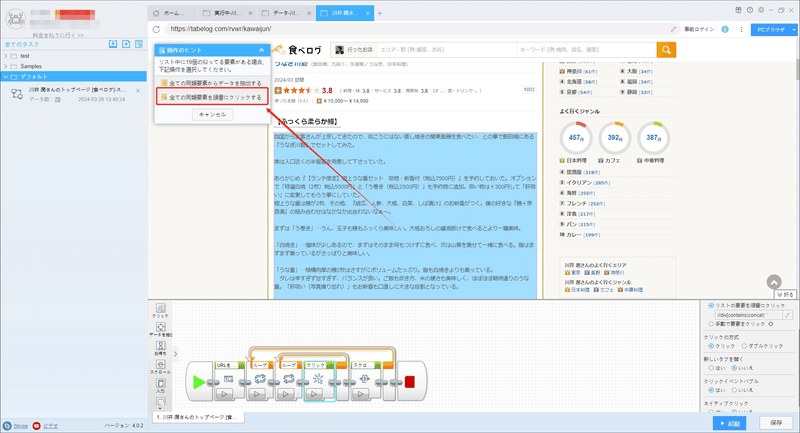Click the green workflow start arrow
Screen dimensions: 800x433
point(199,381)
